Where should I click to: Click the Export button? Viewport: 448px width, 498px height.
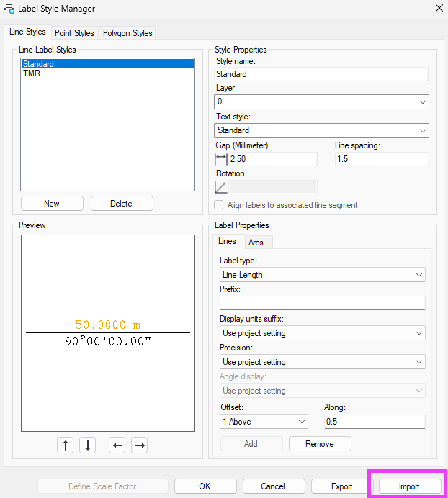pos(342,486)
